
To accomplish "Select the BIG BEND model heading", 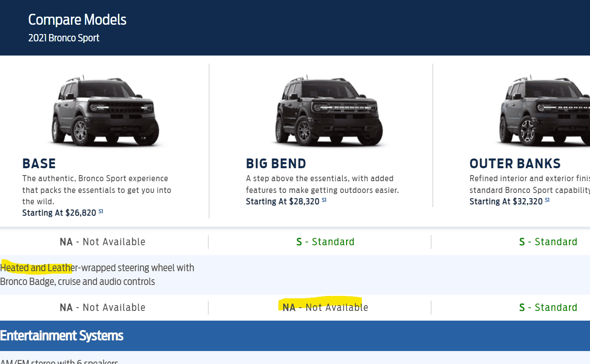I will 276,164.
